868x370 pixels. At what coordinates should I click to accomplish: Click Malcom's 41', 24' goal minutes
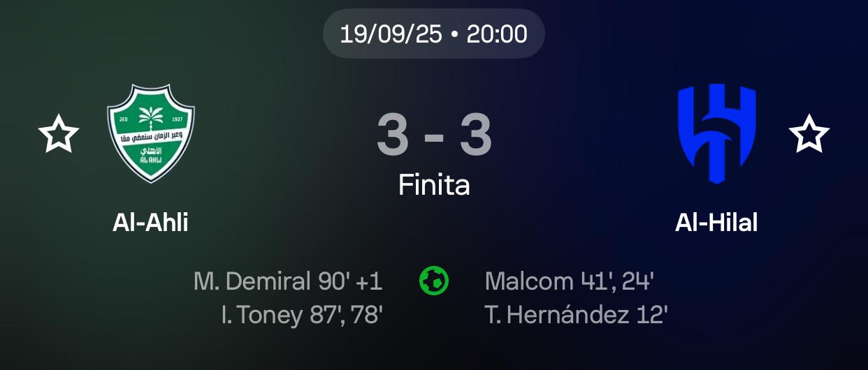click(618, 281)
